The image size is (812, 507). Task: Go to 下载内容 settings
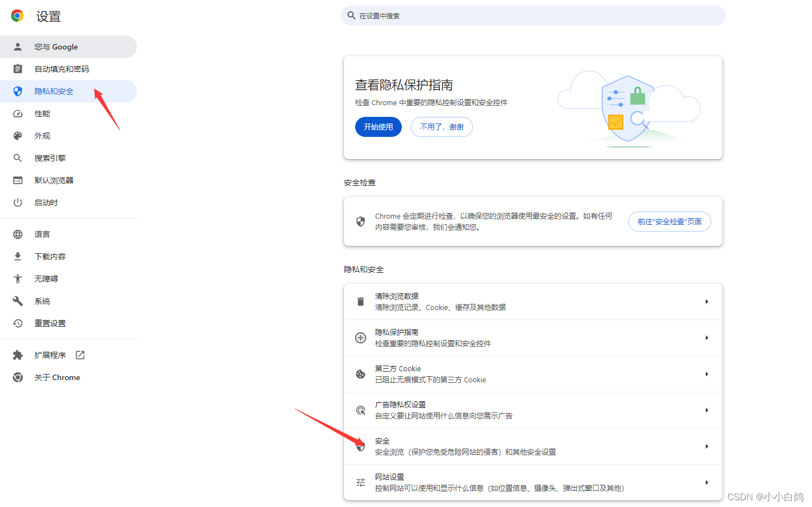68,257
